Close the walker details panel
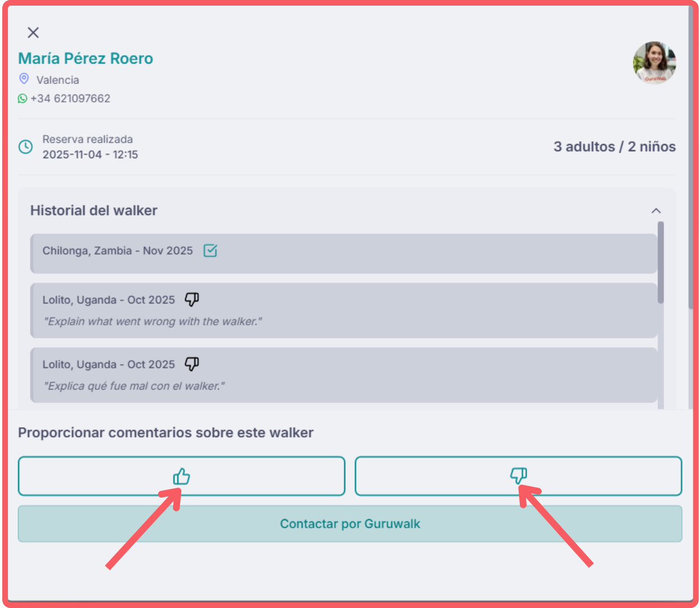Viewport: 700px width, 608px height. (33, 33)
